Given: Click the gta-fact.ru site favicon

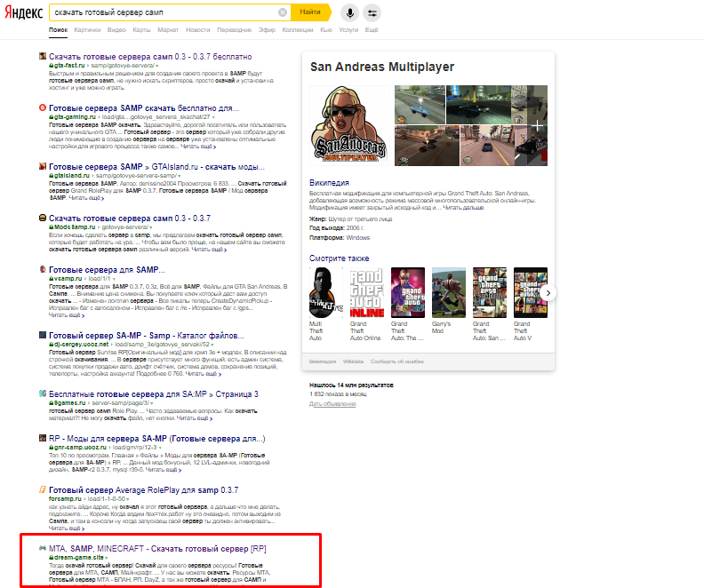Looking at the screenshot, I should [43, 56].
